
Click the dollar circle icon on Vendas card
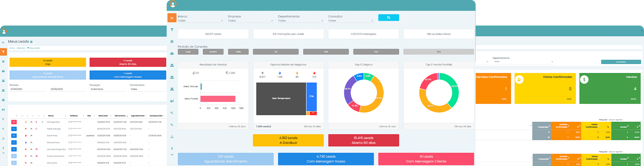click(x=584, y=80)
